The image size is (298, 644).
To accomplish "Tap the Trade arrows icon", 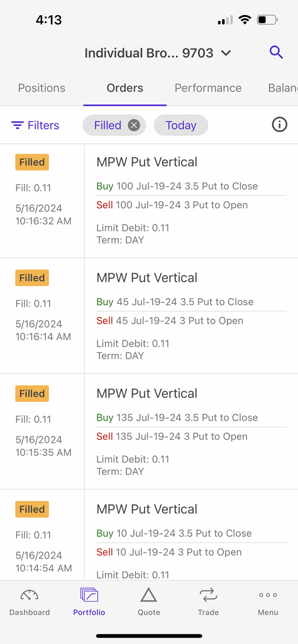I will (x=208, y=595).
